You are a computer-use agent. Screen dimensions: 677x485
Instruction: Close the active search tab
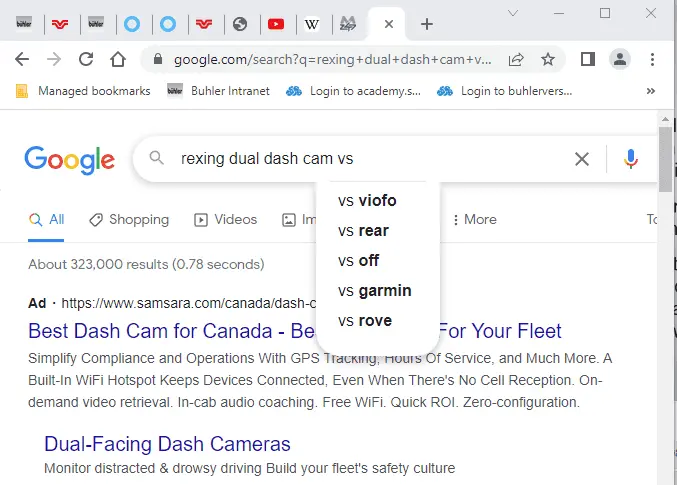pos(389,24)
